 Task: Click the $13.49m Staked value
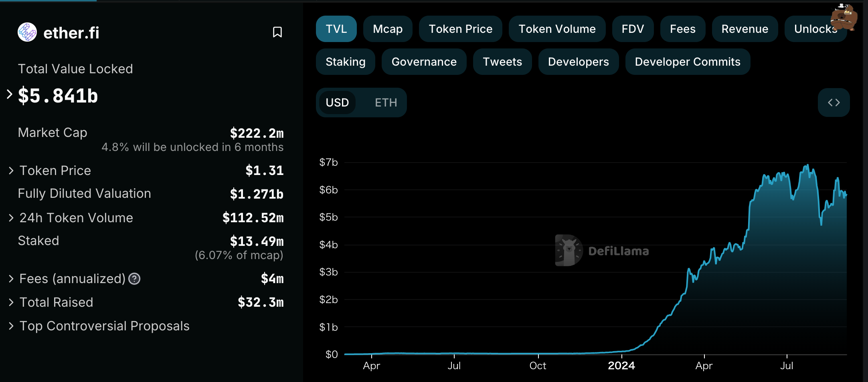point(257,241)
